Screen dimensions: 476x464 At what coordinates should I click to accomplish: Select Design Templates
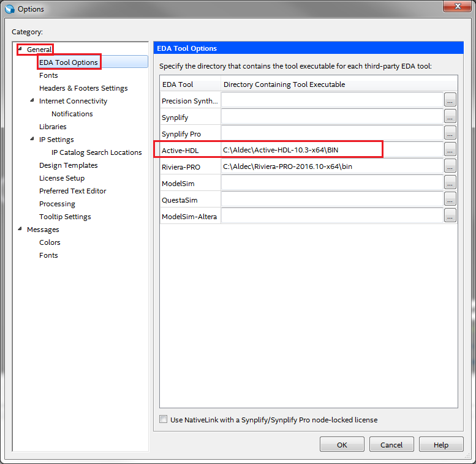click(x=69, y=165)
